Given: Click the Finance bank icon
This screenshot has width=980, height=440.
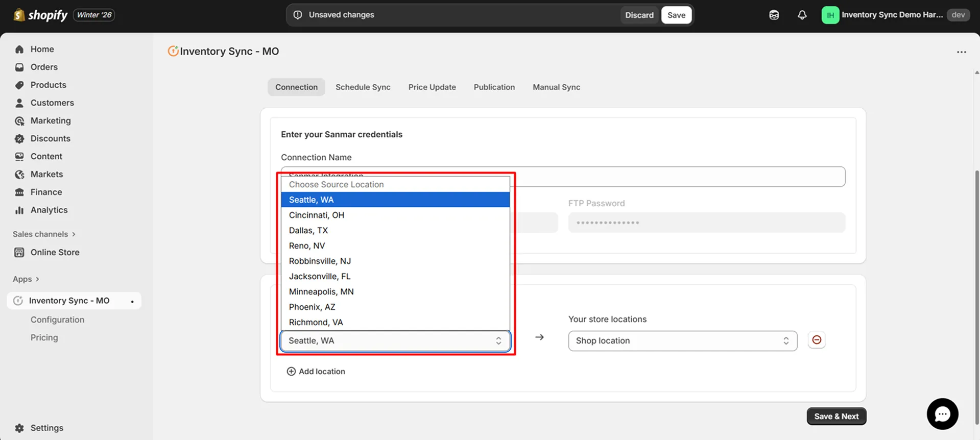Looking at the screenshot, I should (19, 192).
